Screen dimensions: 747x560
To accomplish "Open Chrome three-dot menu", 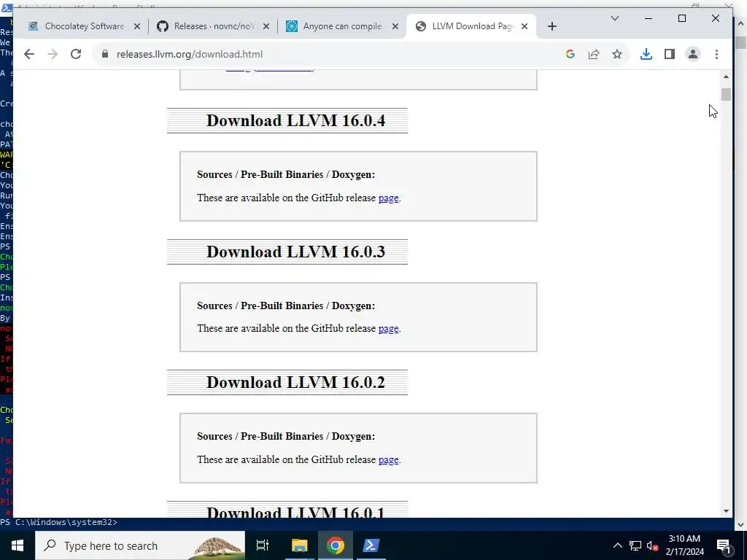I will pos(716,54).
